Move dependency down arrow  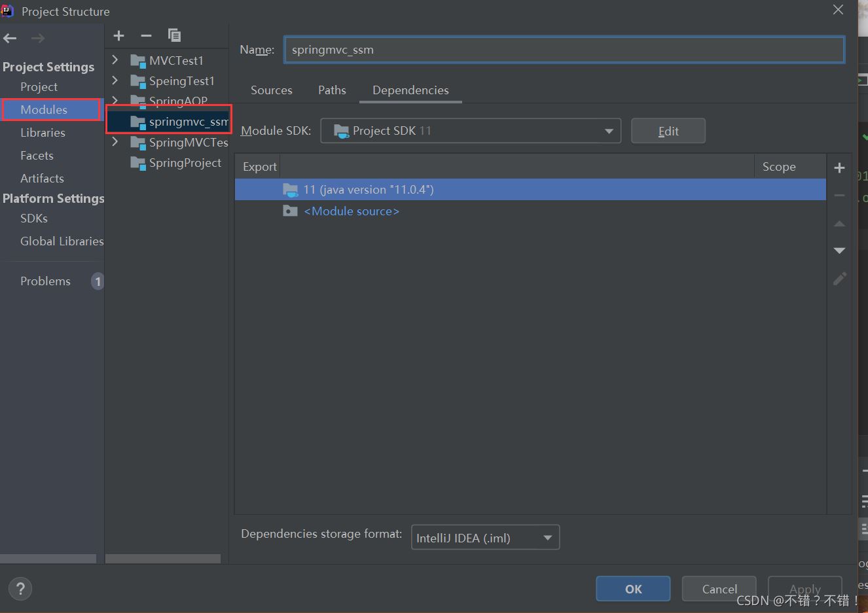click(x=840, y=251)
